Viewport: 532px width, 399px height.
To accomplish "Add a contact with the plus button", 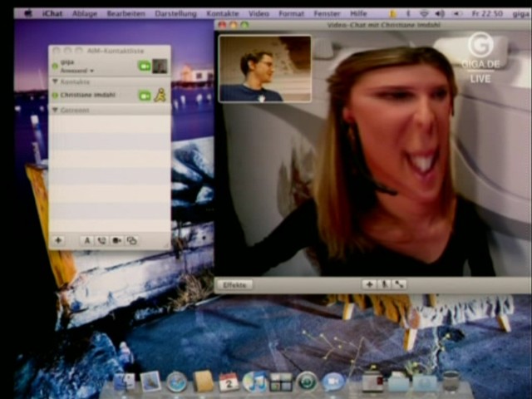I will pyautogui.click(x=58, y=241).
